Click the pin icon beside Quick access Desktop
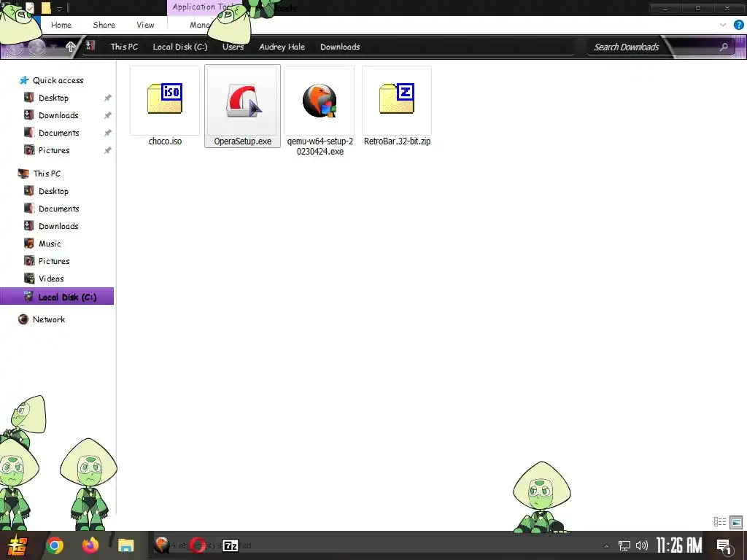 click(108, 98)
